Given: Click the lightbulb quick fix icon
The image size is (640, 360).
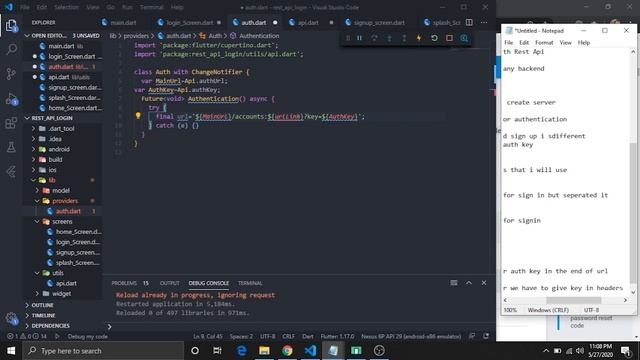Looking at the screenshot, I should click(138, 116).
